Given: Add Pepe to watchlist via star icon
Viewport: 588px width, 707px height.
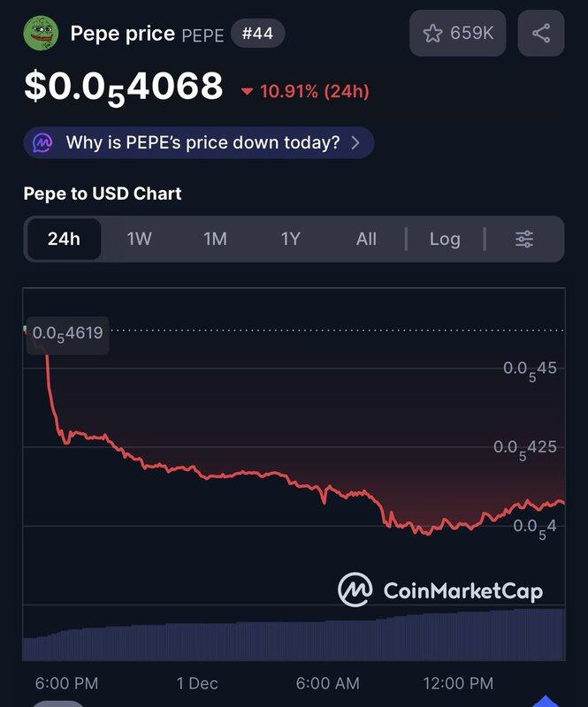Looking at the screenshot, I should coord(432,34).
